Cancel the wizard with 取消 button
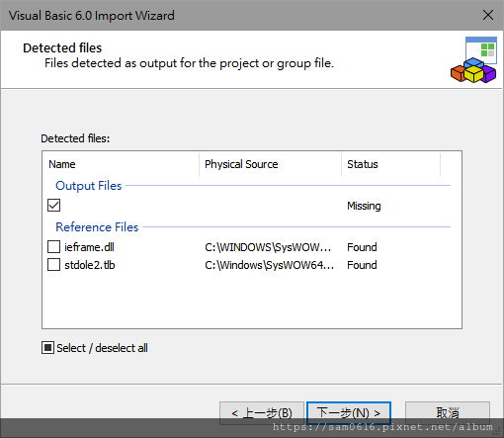 (x=448, y=412)
